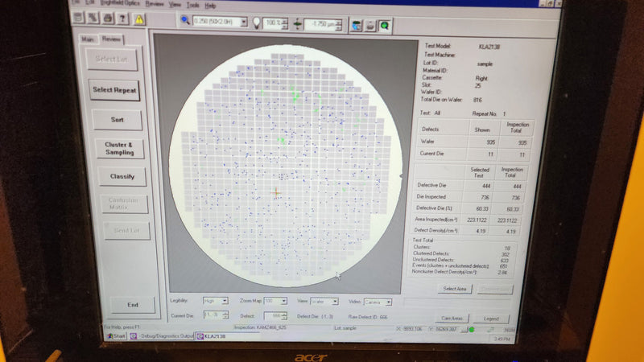Click the Care Areas button
This screenshot has width=644, height=362.
click(452, 319)
